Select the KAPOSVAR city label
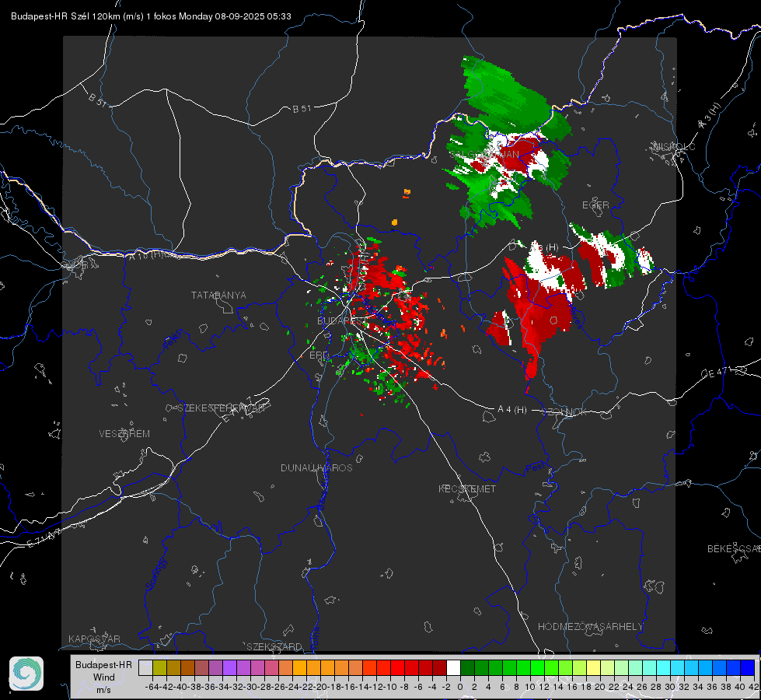 pyautogui.click(x=94, y=639)
